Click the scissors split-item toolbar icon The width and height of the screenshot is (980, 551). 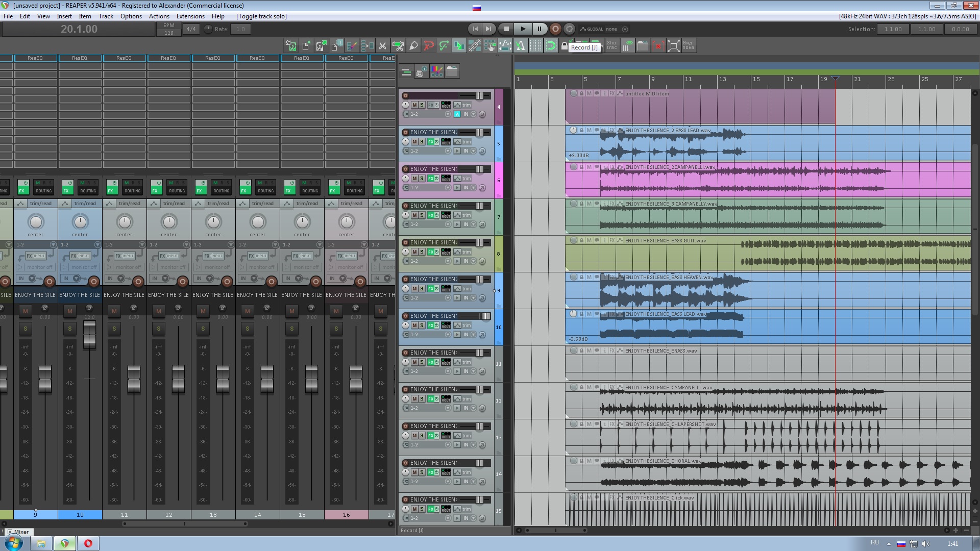tap(382, 46)
